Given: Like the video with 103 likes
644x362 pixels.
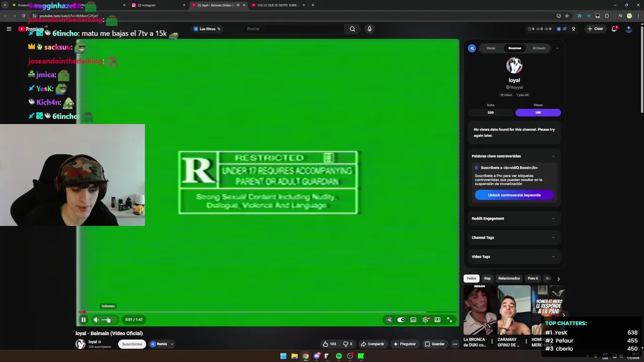Looking at the screenshot, I should [330, 344].
